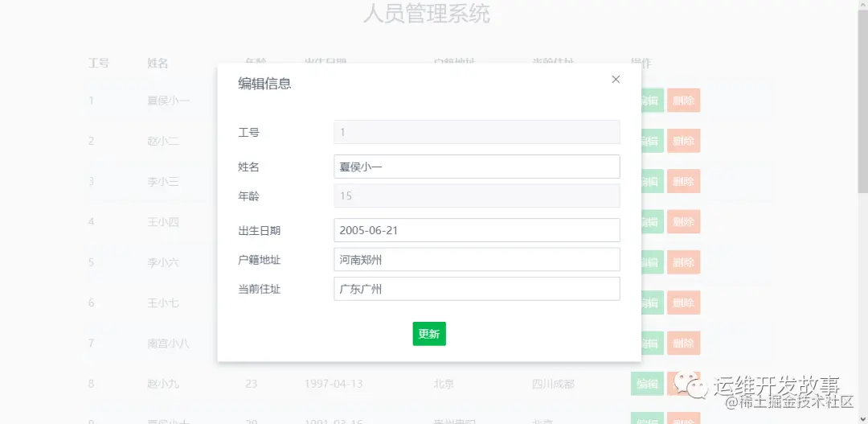The height and width of the screenshot is (424, 868).
Task: Click the 操作 column header
Action: coord(641,63)
